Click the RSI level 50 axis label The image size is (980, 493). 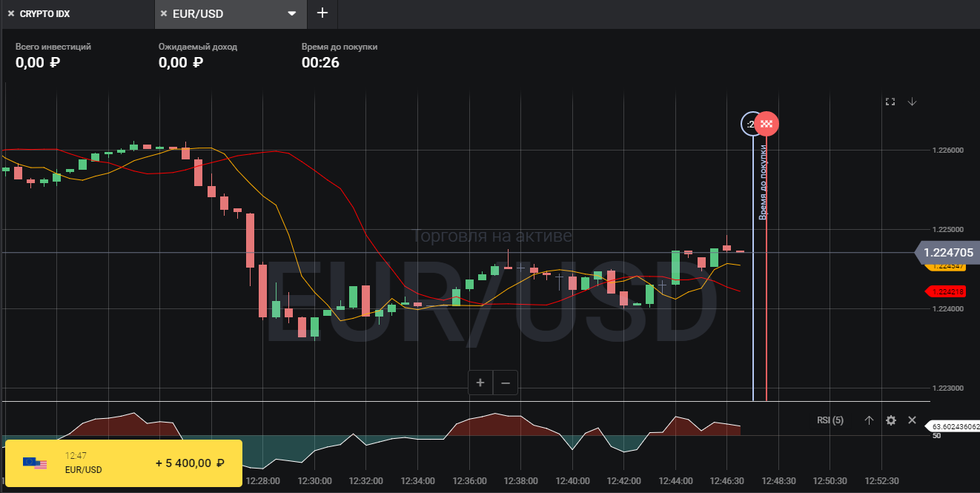936,436
